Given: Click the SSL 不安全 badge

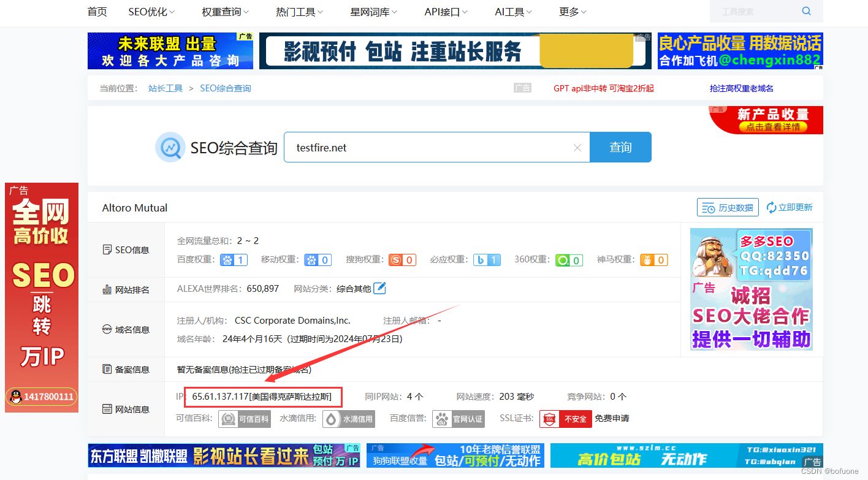Looking at the screenshot, I should pyautogui.click(x=566, y=419).
